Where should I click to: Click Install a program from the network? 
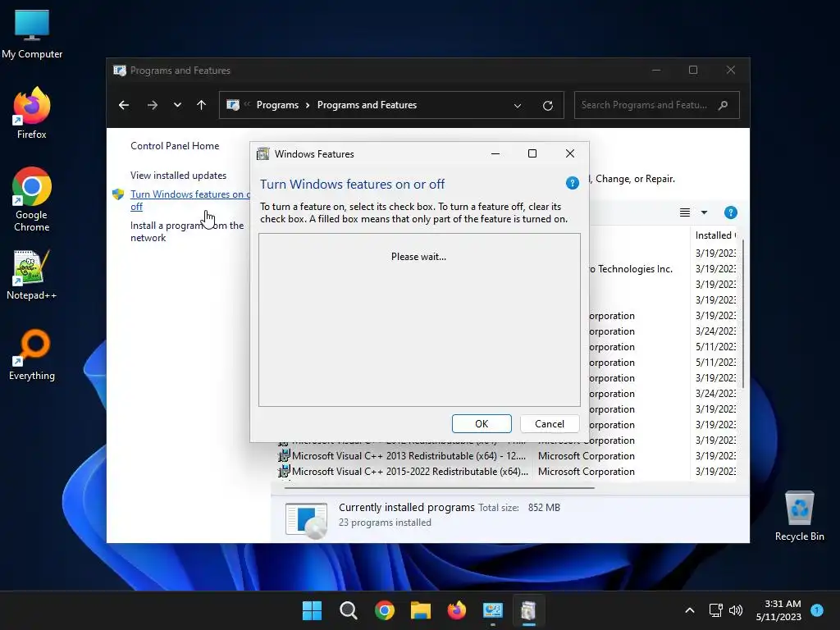[187, 231]
